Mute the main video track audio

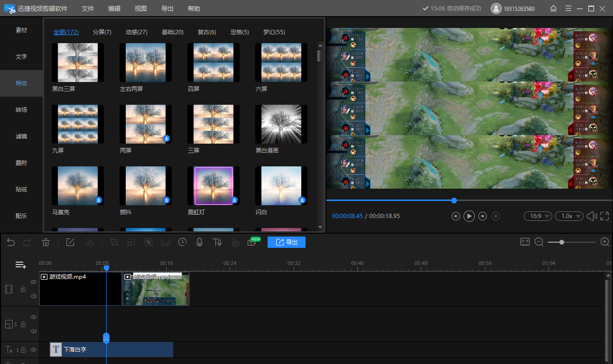tap(34, 296)
